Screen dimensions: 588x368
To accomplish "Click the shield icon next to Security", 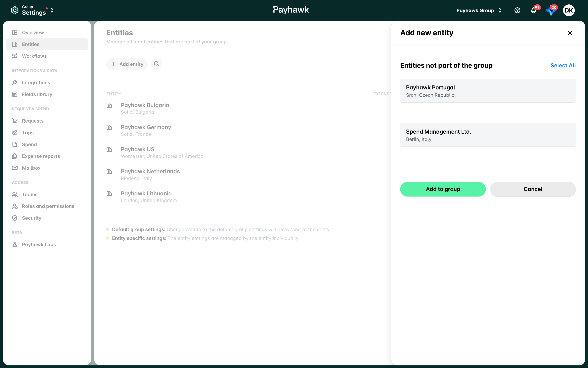I will 15,218.
